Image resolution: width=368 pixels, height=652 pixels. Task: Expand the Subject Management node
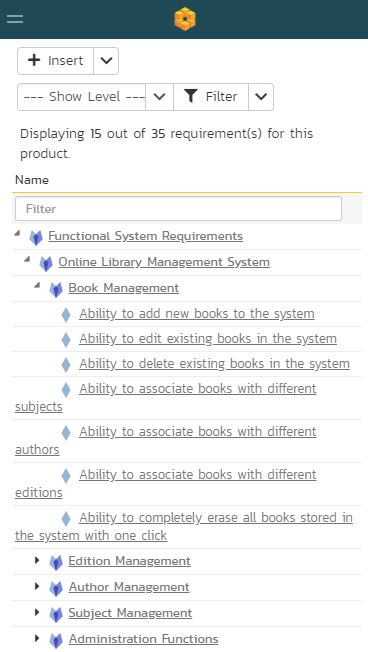coord(37,612)
